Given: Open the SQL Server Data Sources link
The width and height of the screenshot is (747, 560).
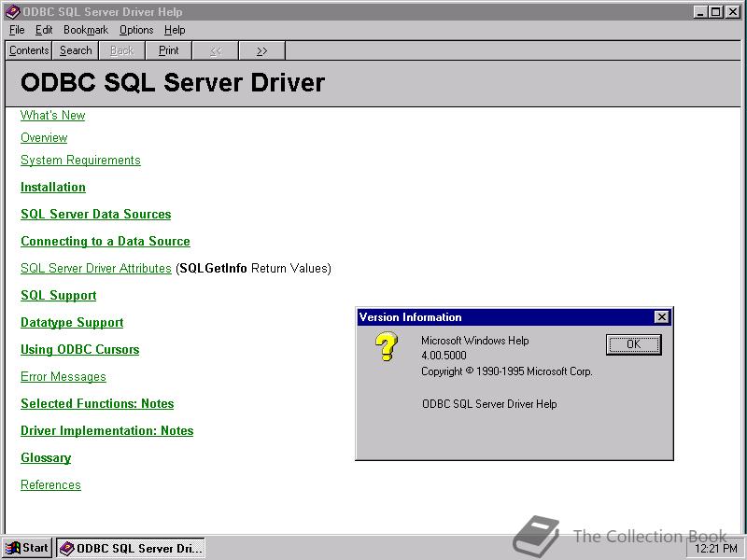Looking at the screenshot, I should point(96,215).
